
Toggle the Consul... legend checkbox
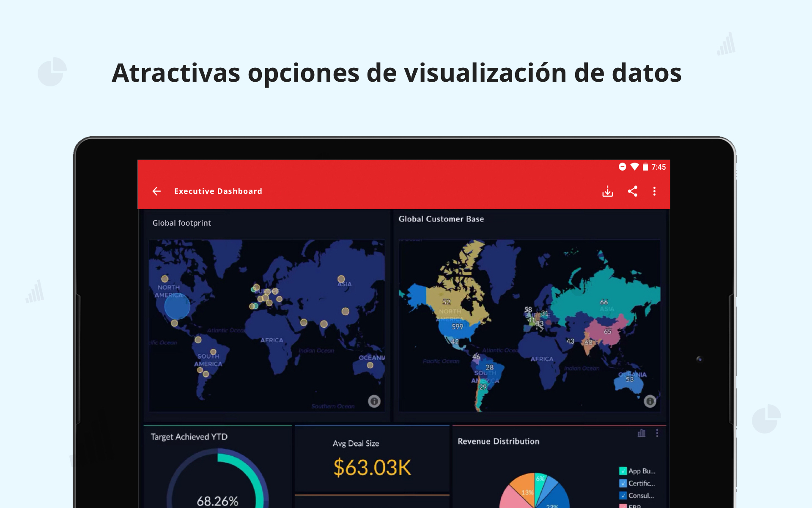coord(623,495)
